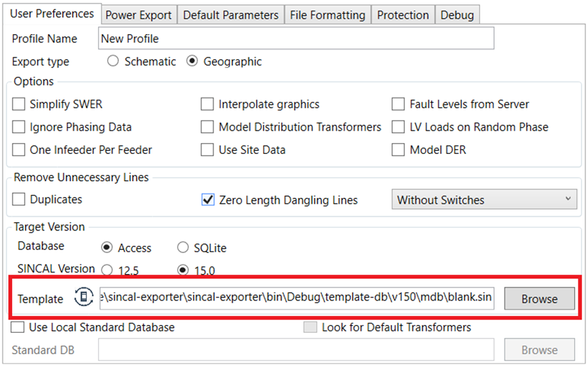Viewport: 588px width, 367px height.
Task: Enable Fault Levels from Server
Action: [x=399, y=104]
